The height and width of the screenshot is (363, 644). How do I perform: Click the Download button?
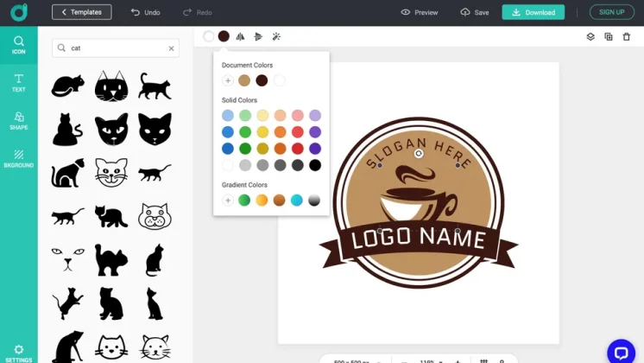[533, 12]
